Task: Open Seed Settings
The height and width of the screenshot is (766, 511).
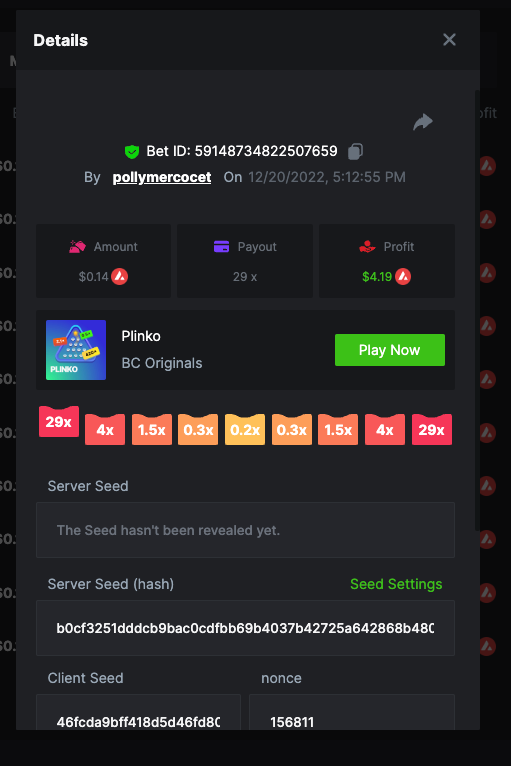Action: click(x=396, y=584)
